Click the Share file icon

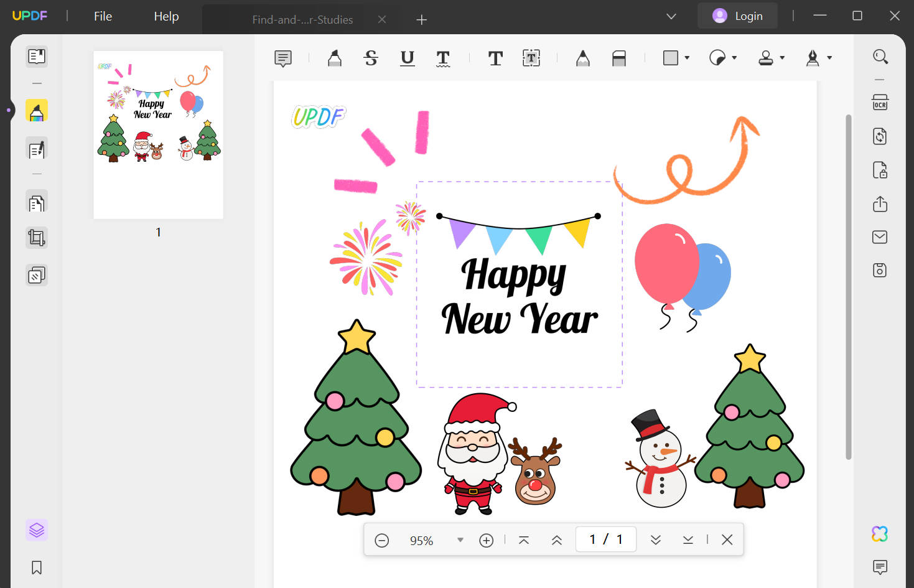(880, 204)
